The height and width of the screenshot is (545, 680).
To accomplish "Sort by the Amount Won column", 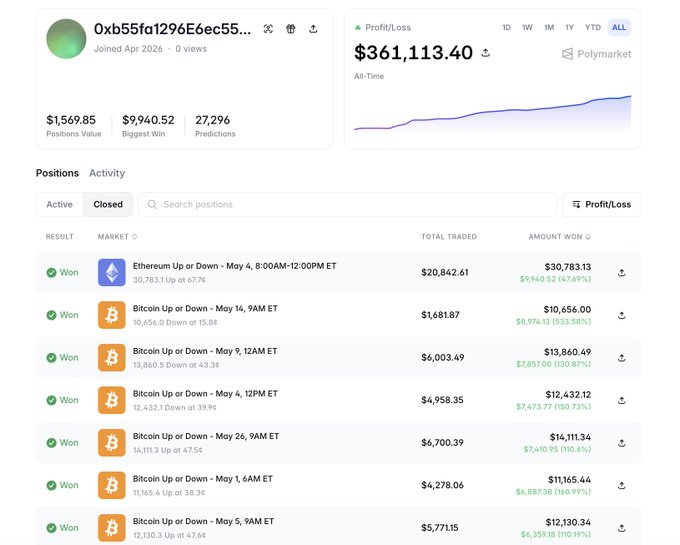I will pos(559,236).
